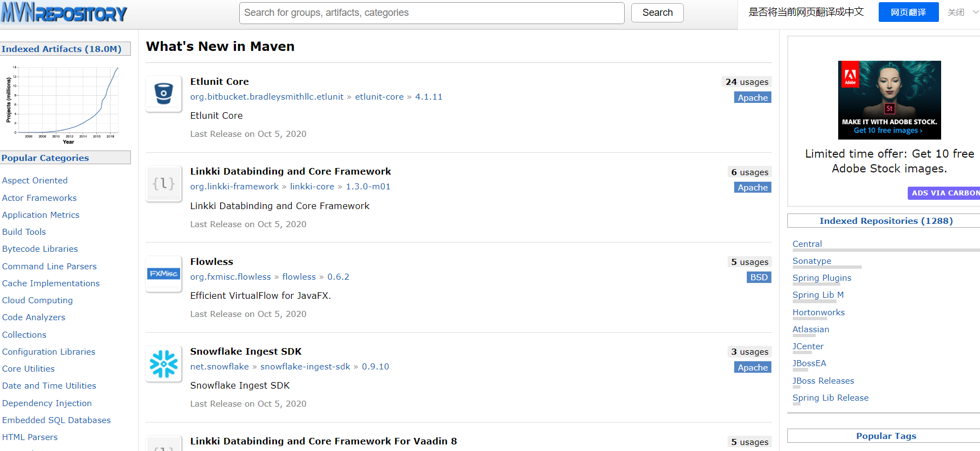Open the 3 usages link
The height and width of the screenshot is (451, 980).
pos(750,352)
